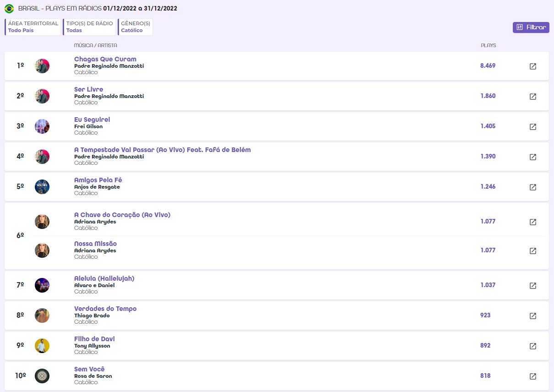This screenshot has height=392, width=554.
Task: Click play count 1.405
Action: 488,126
